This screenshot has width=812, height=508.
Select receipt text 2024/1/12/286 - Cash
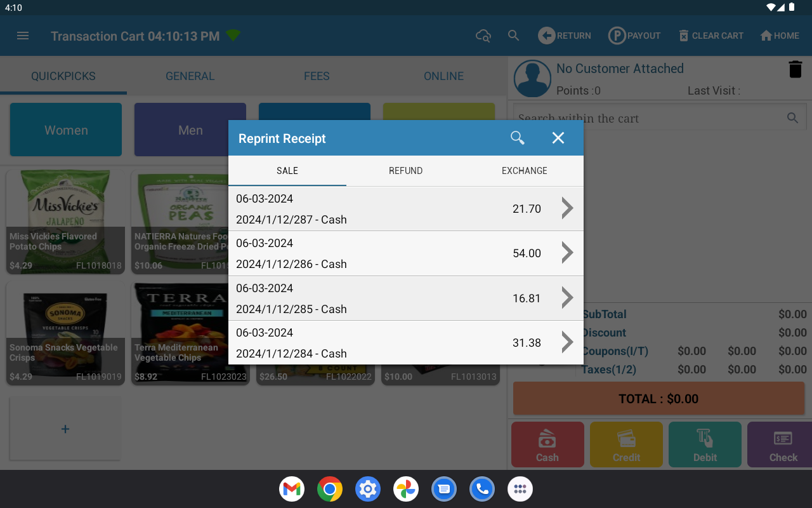pos(291,264)
